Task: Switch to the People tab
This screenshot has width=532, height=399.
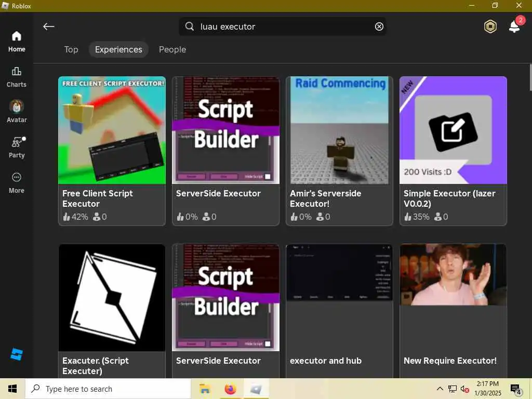Action: [172, 49]
